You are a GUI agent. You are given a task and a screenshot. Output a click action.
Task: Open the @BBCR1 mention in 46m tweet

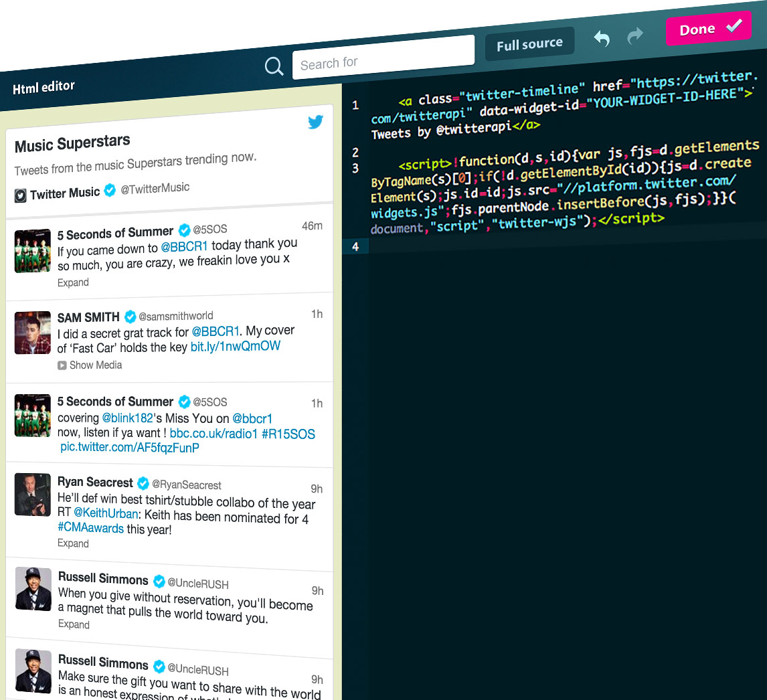click(185, 246)
